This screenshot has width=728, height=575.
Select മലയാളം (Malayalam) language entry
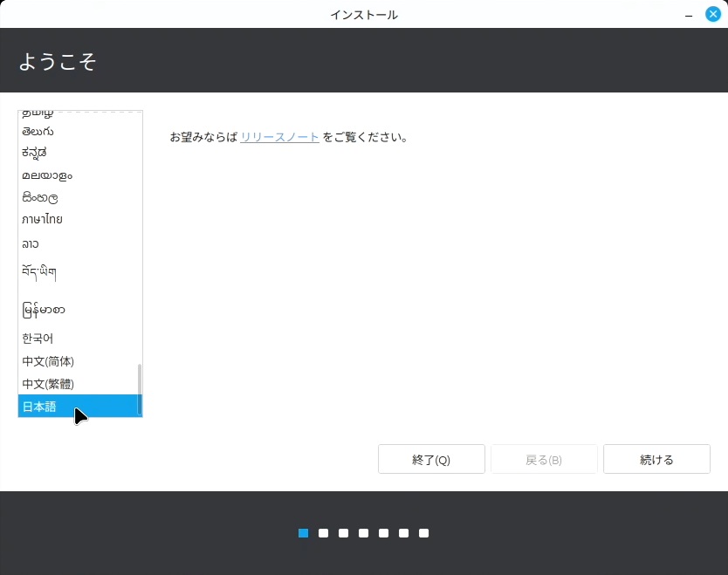pyautogui.click(x=47, y=175)
